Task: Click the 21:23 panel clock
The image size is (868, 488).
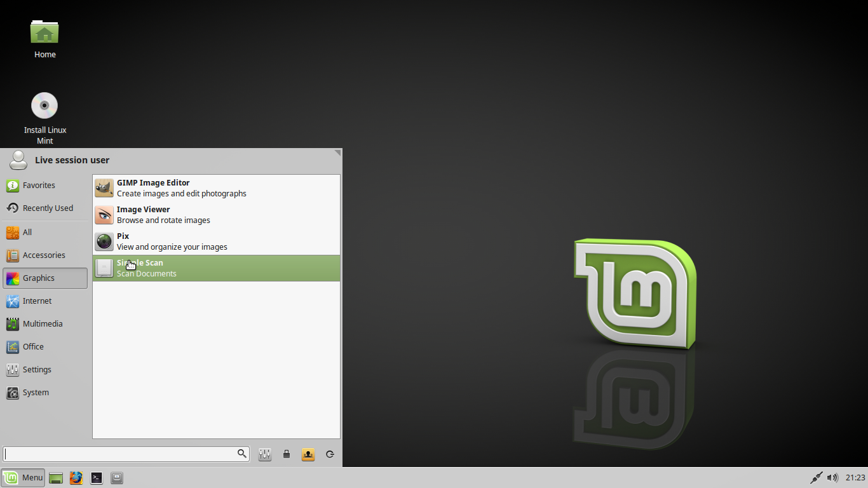Action: coord(855,478)
